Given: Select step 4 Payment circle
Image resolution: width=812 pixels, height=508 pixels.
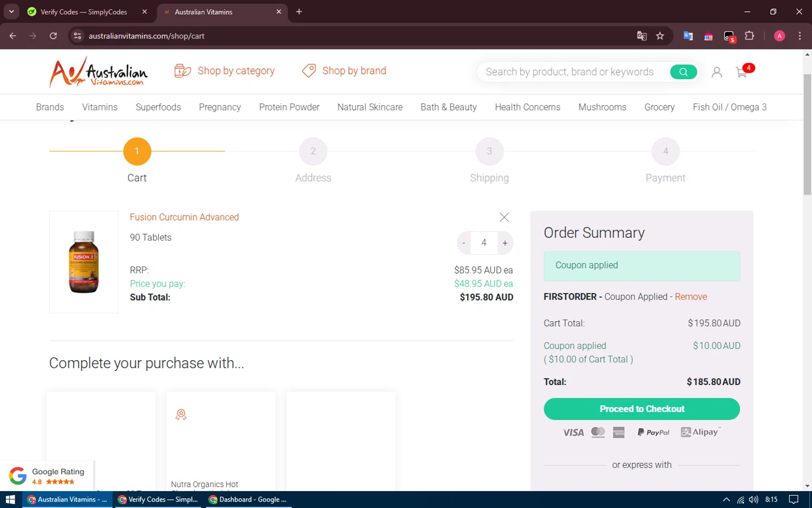Looking at the screenshot, I should click(x=665, y=151).
